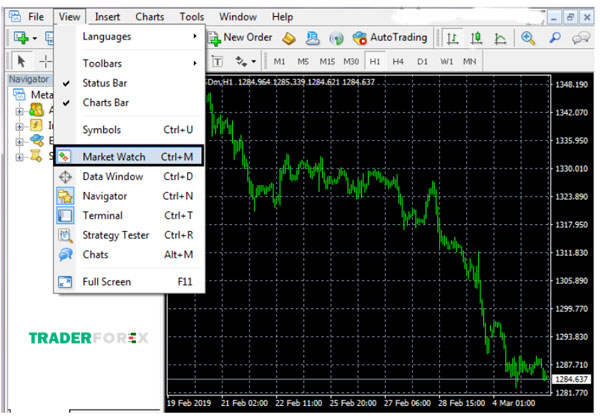Click the Navigator panel title
The height and width of the screenshot is (416, 600).
(x=29, y=79)
